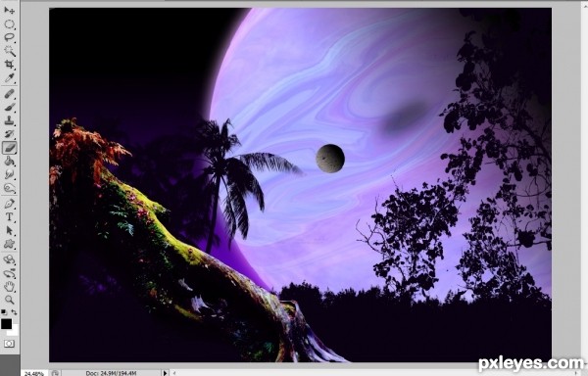Viewport: 588px width, 376px height.
Task: Click the zoom percentage field in status bar
Action: pyautogui.click(x=35, y=373)
